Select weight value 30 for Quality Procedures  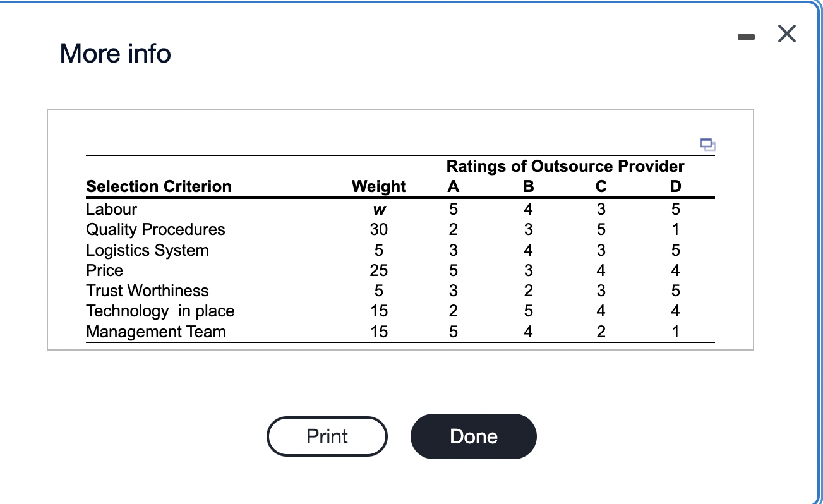click(x=378, y=229)
